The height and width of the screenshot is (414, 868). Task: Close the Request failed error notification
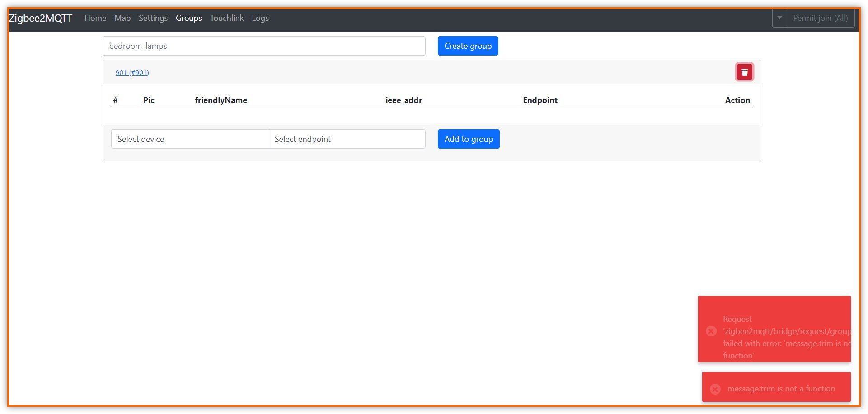coord(774,329)
